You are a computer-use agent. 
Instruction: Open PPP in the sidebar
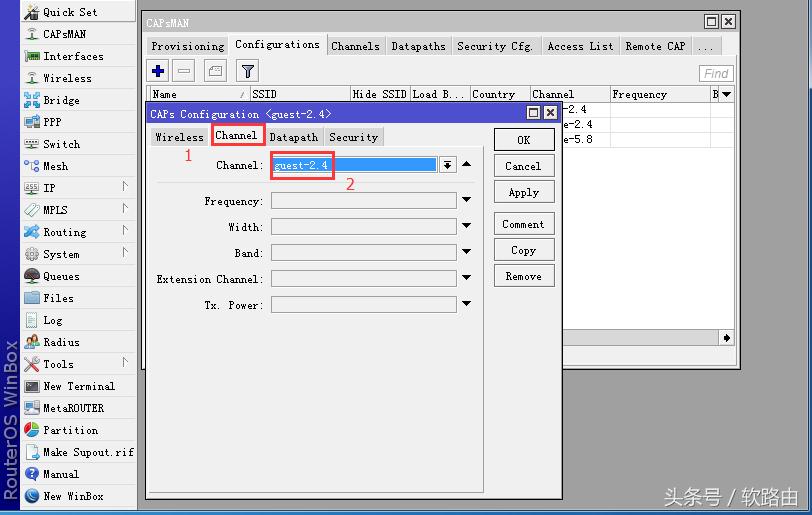pyautogui.click(x=78, y=122)
